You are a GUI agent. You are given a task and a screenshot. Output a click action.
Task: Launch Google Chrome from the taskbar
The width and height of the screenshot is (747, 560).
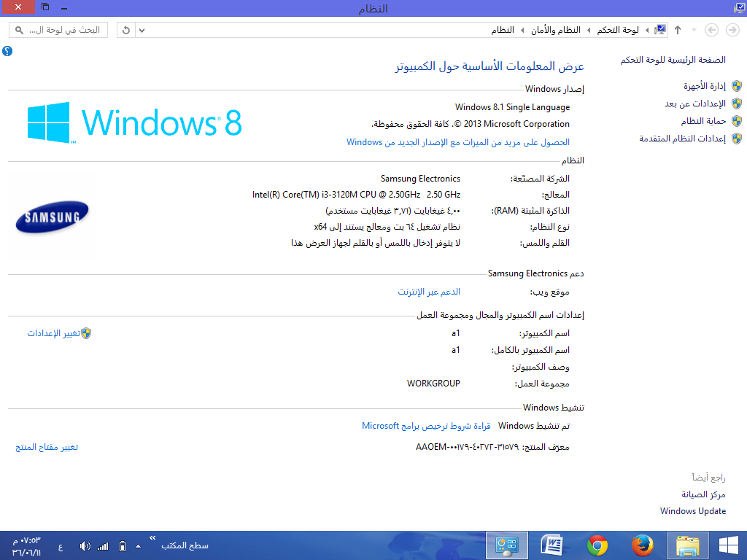597,545
